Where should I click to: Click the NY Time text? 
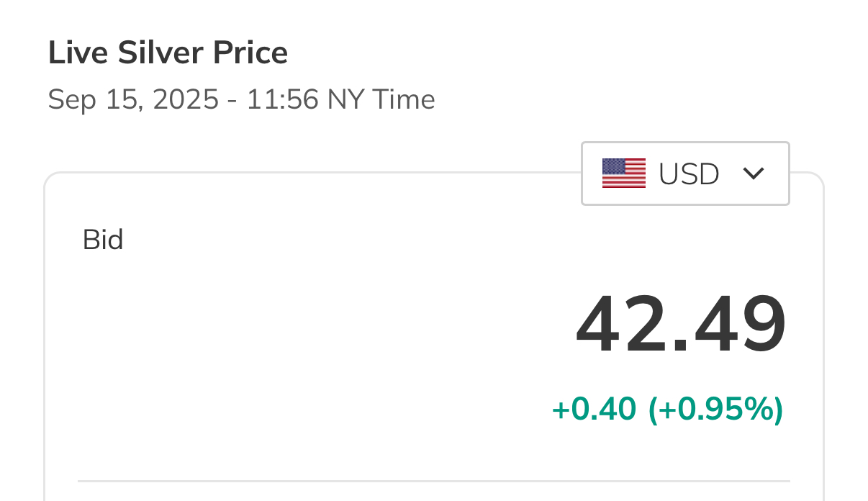tap(381, 99)
